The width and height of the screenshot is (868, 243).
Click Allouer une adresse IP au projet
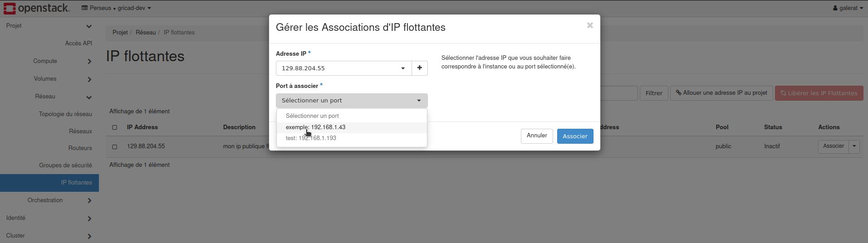pyautogui.click(x=721, y=93)
